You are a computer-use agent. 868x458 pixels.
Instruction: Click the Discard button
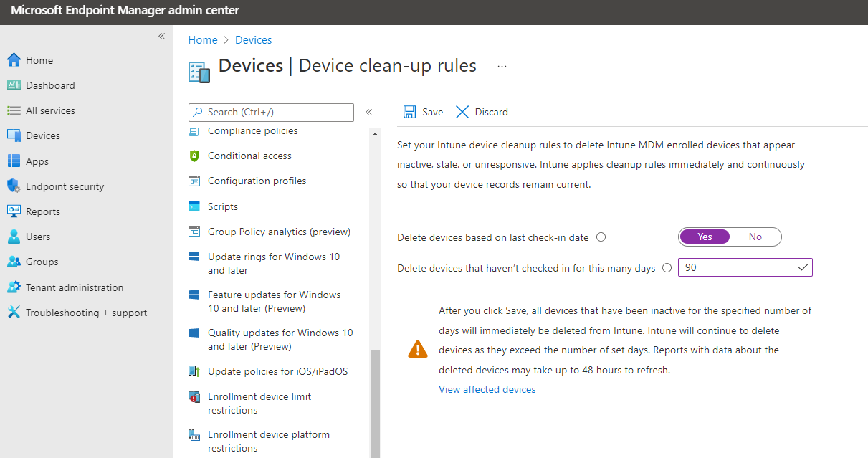(482, 112)
